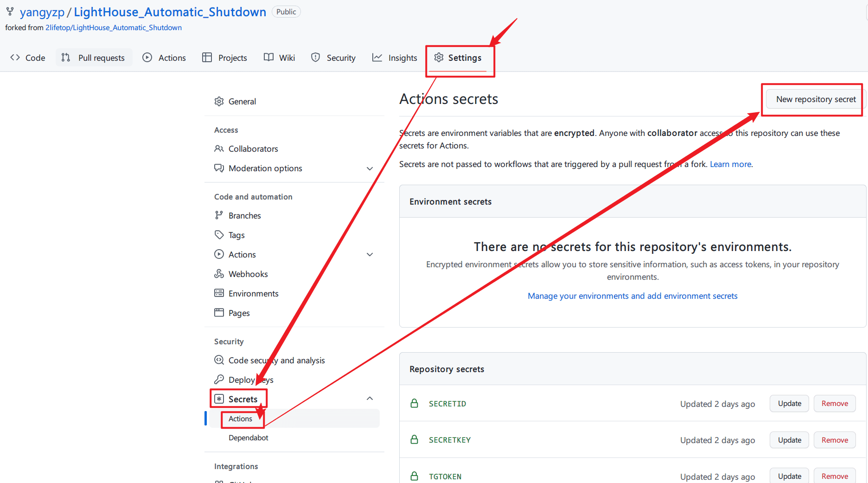Click the Insights graph icon
Image resolution: width=868 pixels, height=483 pixels.
pyautogui.click(x=377, y=58)
